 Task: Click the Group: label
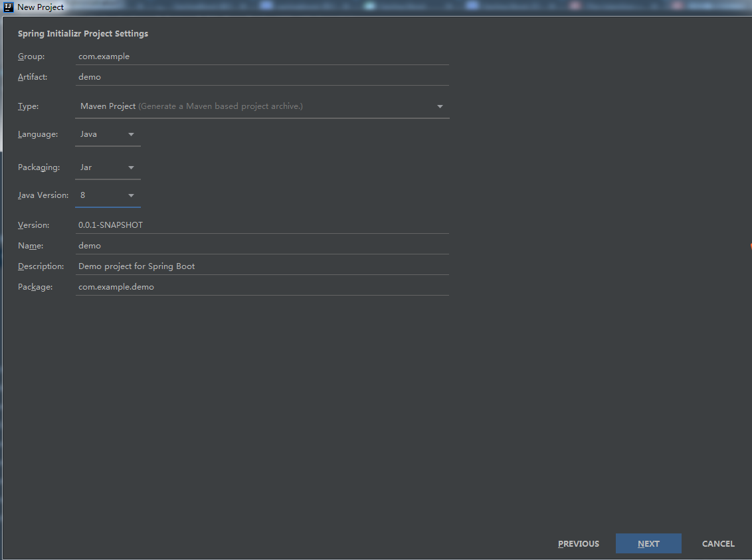coord(31,56)
